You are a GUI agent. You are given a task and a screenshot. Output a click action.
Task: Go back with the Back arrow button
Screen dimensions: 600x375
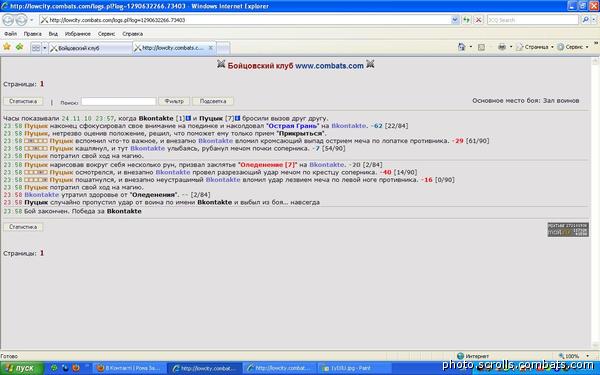pos(8,20)
